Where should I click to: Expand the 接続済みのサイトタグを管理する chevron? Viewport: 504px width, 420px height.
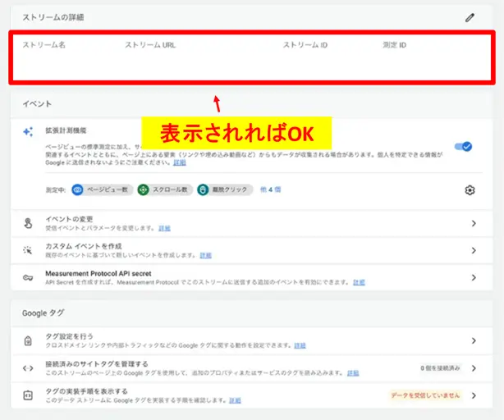coord(474,368)
